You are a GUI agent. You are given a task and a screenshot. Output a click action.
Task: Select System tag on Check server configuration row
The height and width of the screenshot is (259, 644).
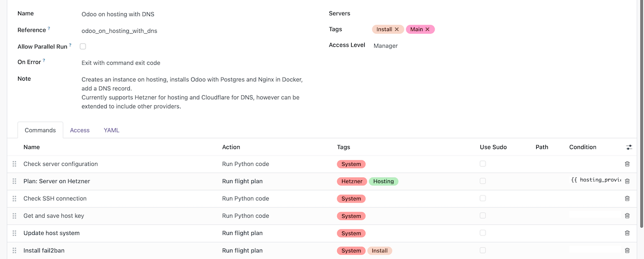coord(351,164)
